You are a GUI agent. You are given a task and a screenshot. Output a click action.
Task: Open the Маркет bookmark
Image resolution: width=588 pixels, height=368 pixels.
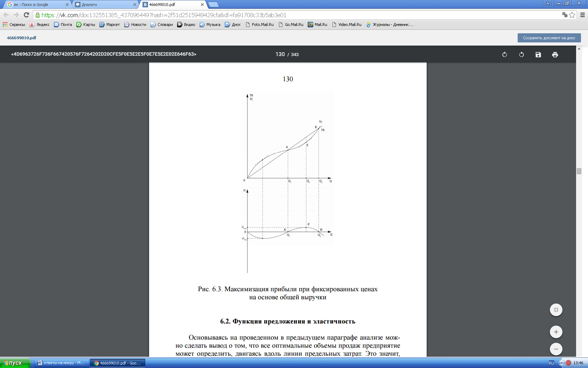click(110, 25)
